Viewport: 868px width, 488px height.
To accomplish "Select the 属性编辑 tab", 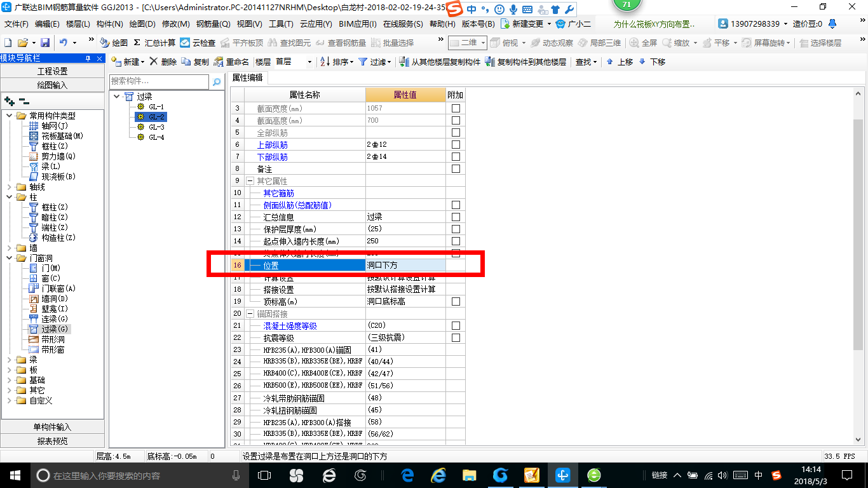I will [247, 78].
